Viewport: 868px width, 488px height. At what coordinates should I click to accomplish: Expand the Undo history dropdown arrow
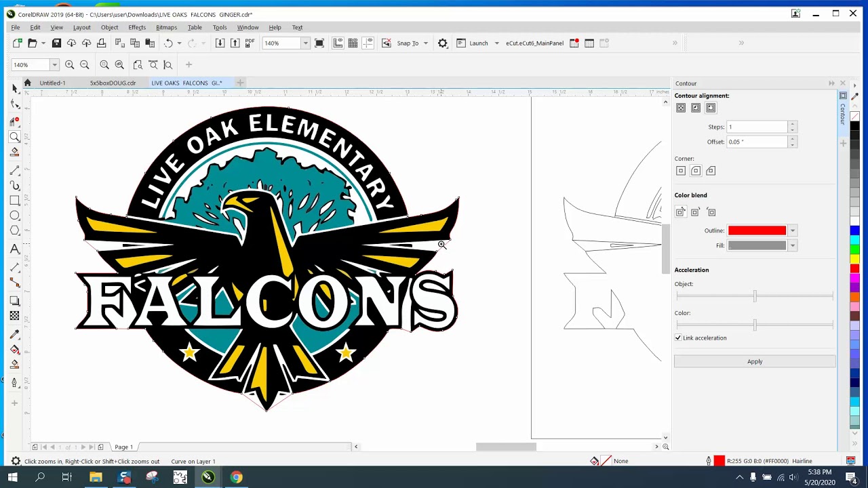coord(180,43)
